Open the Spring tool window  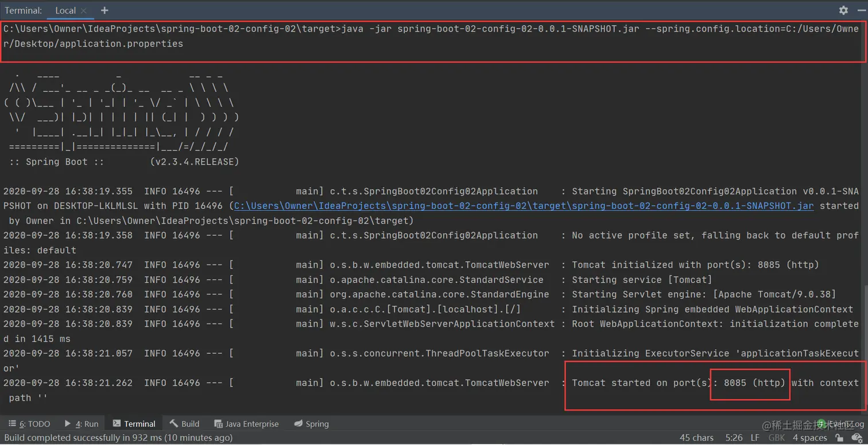click(311, 424)
